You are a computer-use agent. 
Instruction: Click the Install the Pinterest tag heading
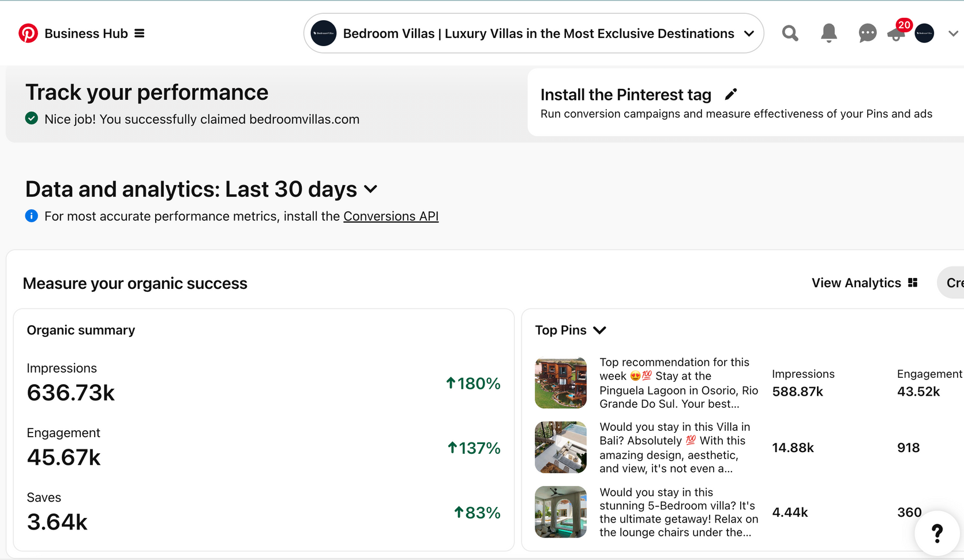pyautogui.click(x=625, y=95)
